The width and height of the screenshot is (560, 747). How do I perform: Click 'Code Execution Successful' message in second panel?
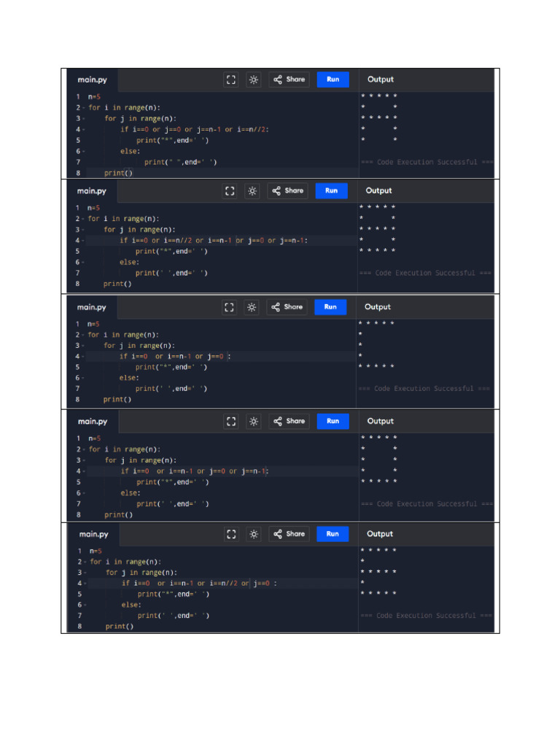pyautogui.click(x=425, y=273)
